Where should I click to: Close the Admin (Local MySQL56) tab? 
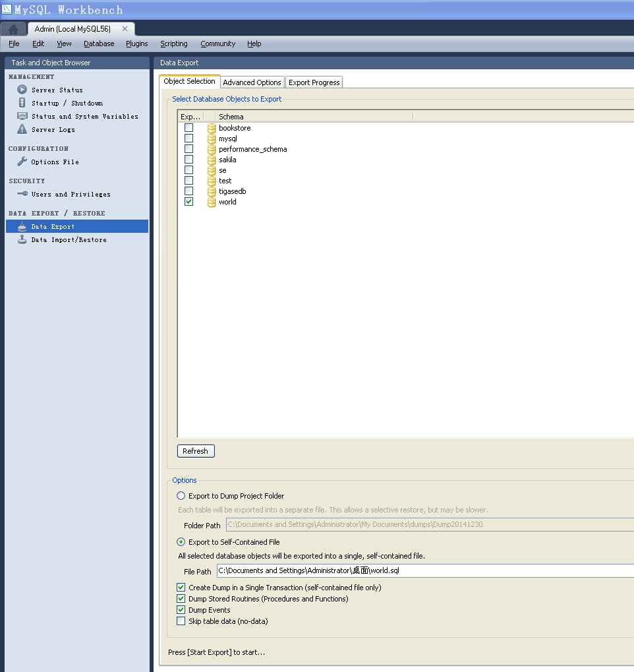(x=125, y=29)
